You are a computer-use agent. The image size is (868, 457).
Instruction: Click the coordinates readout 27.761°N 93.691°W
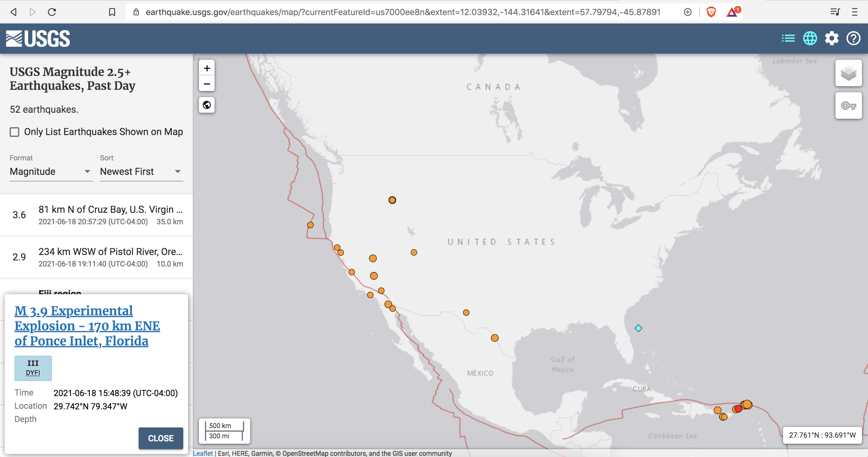click(x=822, y=435)
